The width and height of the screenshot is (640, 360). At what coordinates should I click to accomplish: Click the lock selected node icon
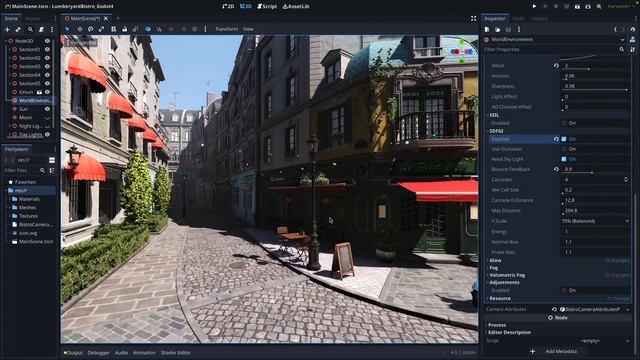point(124,29)
